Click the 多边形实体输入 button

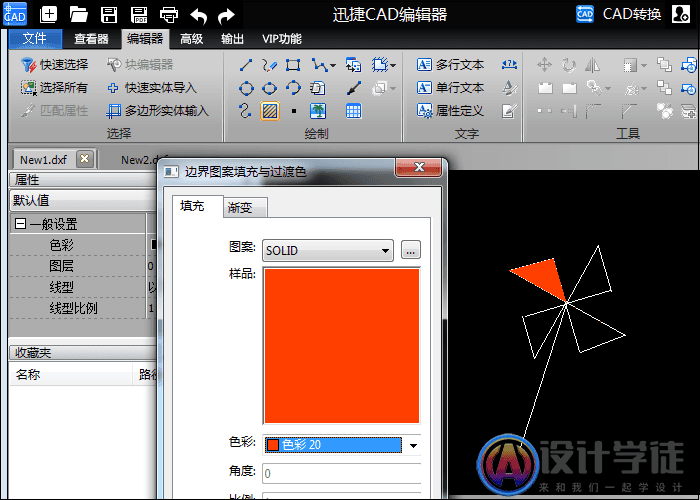pyautogui.click(x=158, y=111)
